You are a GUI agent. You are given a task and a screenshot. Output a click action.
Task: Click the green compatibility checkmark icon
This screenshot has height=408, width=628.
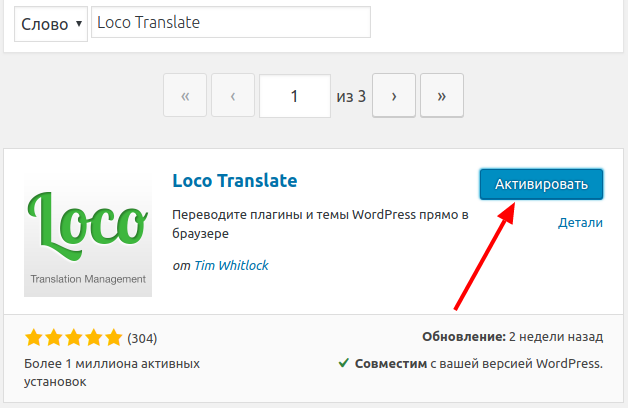tap(343, 363)
